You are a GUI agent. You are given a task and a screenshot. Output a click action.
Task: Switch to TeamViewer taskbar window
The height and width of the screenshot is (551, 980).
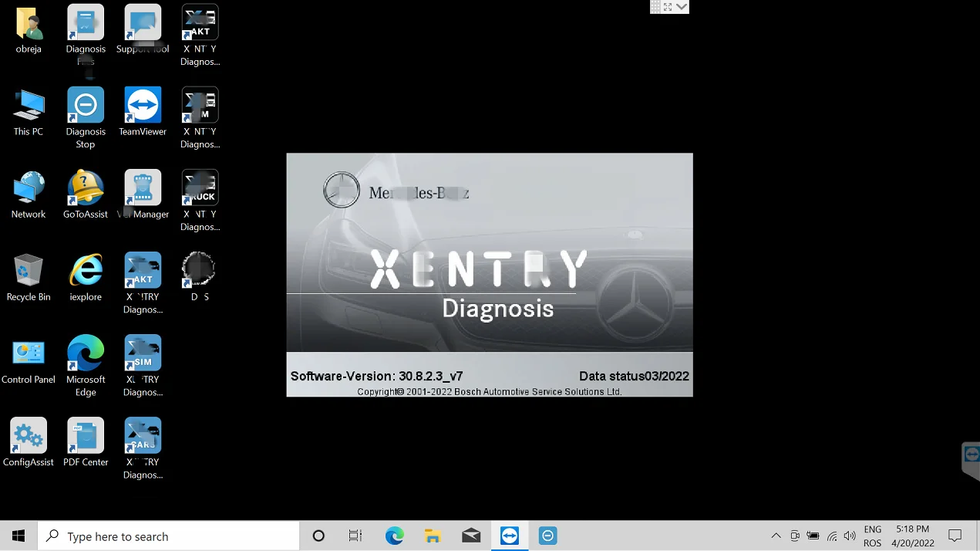[510, 536]
